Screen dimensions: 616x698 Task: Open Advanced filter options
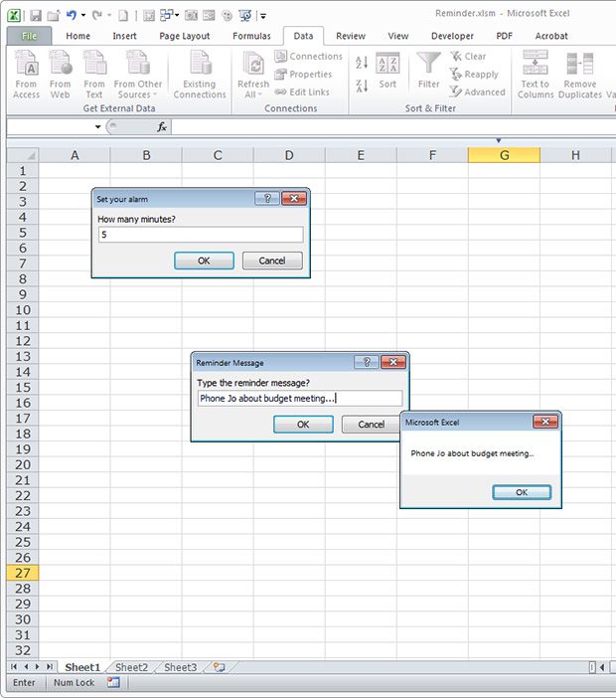click(477, 91)
